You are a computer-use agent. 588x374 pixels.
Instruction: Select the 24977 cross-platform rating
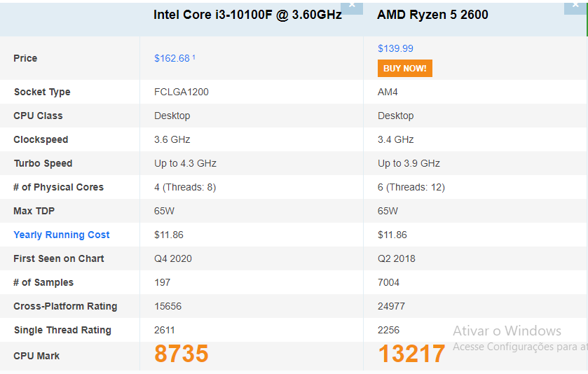(391, 306)
